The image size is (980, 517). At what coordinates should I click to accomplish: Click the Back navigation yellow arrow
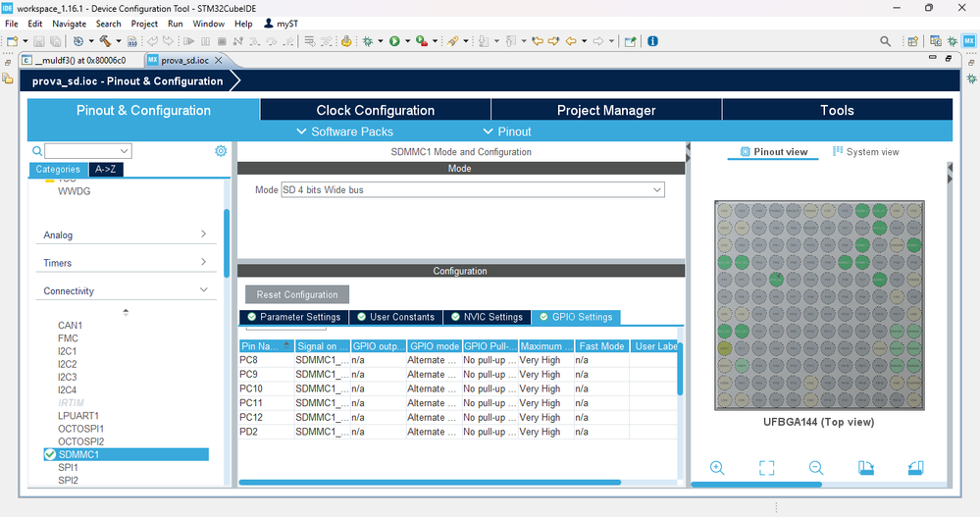[571, 41]
